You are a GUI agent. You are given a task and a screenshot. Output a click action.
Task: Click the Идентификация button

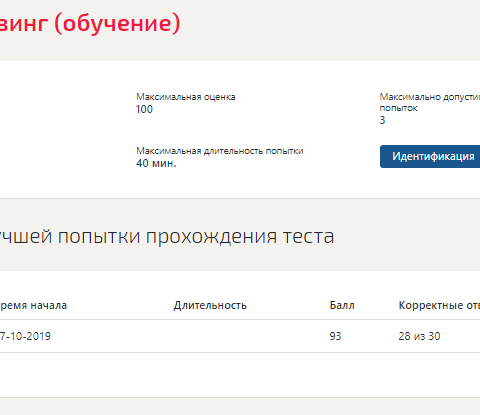(x=430, y=156)
